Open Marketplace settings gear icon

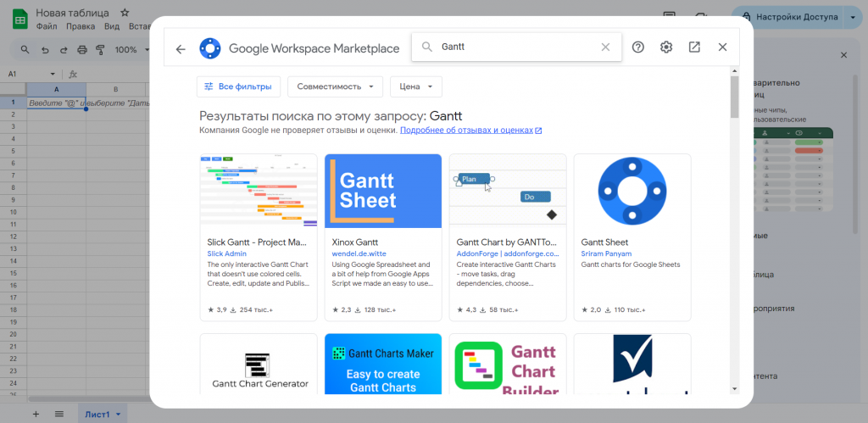coord(666,47)
